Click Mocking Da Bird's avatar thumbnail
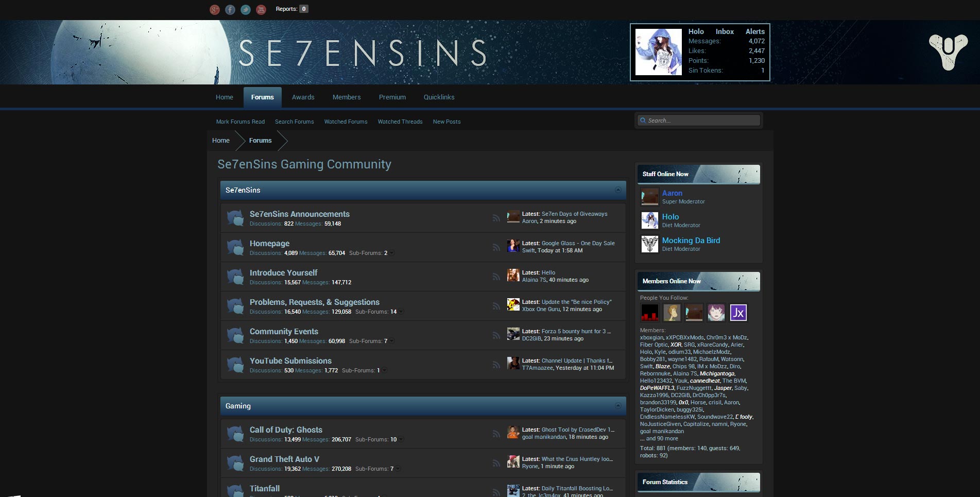Viewport: 980px width, 497px height. pyautogui.click(x=650, y=244)
